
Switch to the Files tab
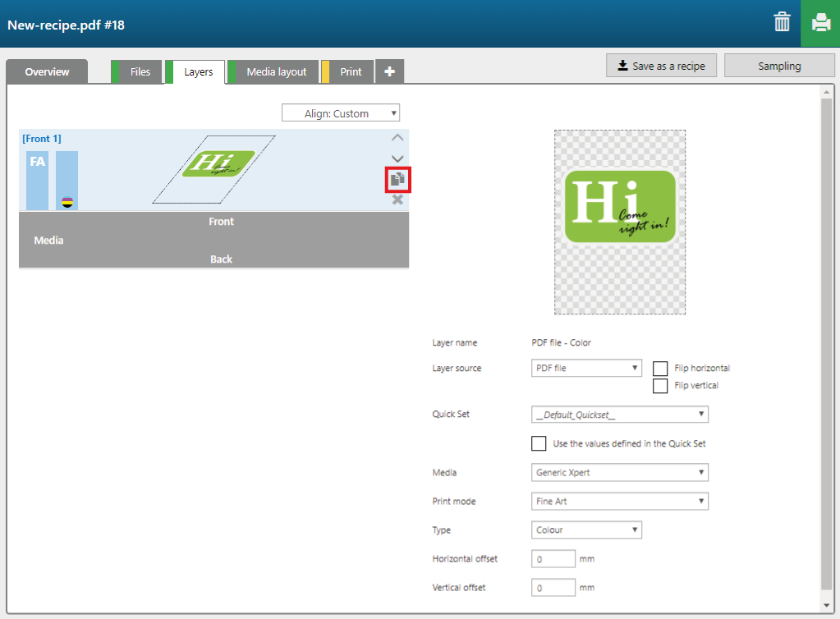tap(136, 71)
